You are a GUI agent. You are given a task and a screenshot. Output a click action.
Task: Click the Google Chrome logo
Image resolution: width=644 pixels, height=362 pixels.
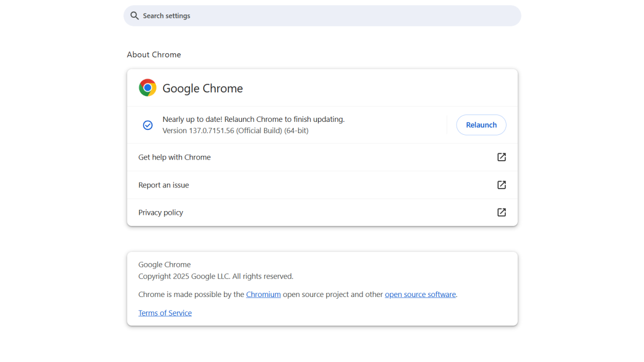point(148,88)
